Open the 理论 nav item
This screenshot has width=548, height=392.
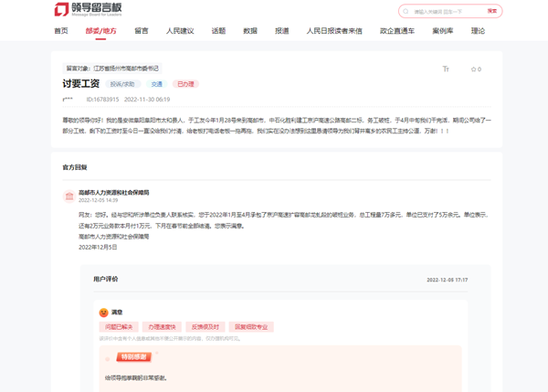click(478, 31)
